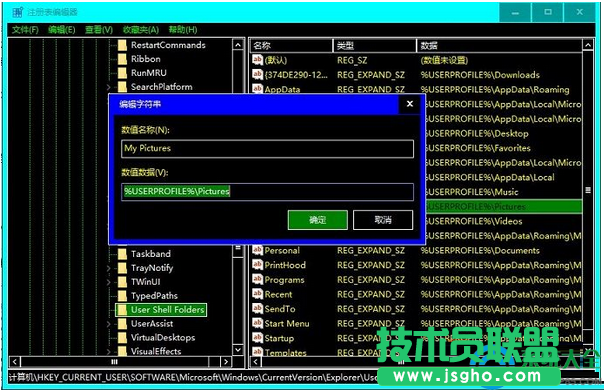
Task: Click the %USERPROFILE%\Music data cell
Action: (x=472, y=192)
